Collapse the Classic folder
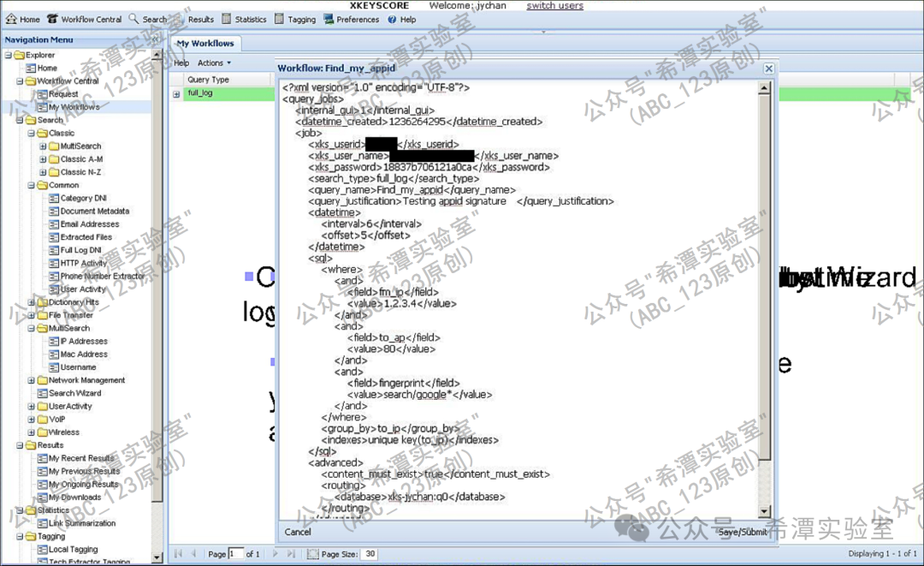This screenshot has width=924, height=566. point(32,134)
